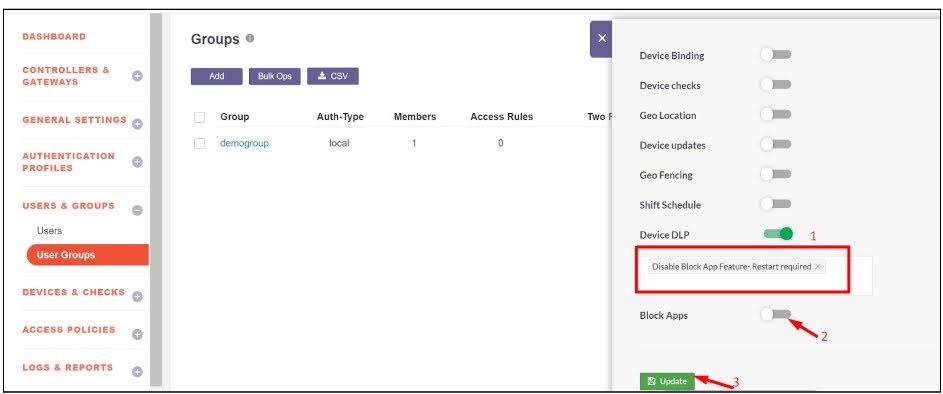This screenshot has height=394, width=943.
Task: Open the demogroup link
Action: (x=244, y=143)
